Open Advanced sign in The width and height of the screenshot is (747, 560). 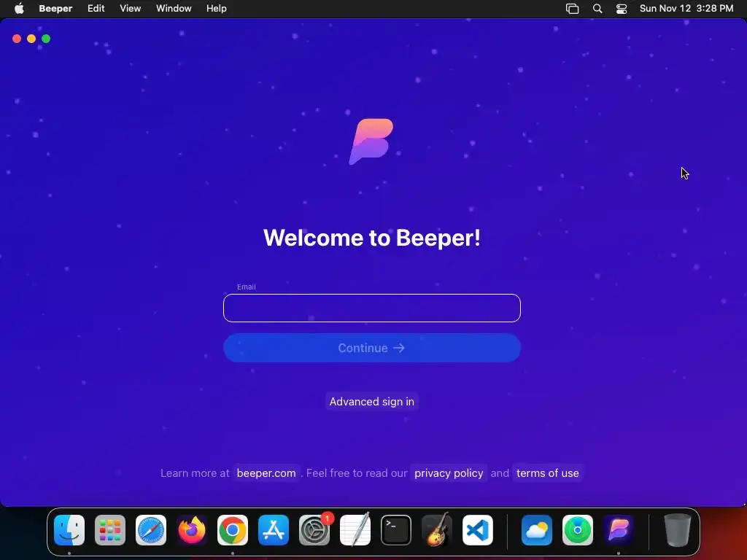[x=371, y=402]
